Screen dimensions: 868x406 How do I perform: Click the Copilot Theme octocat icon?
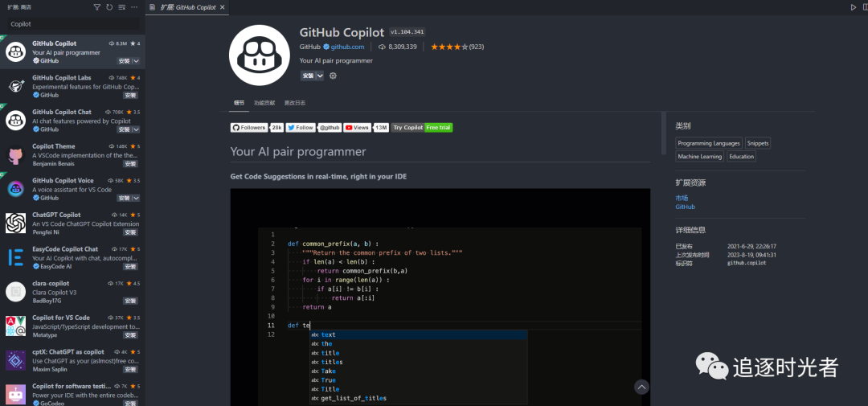point(15,154)
